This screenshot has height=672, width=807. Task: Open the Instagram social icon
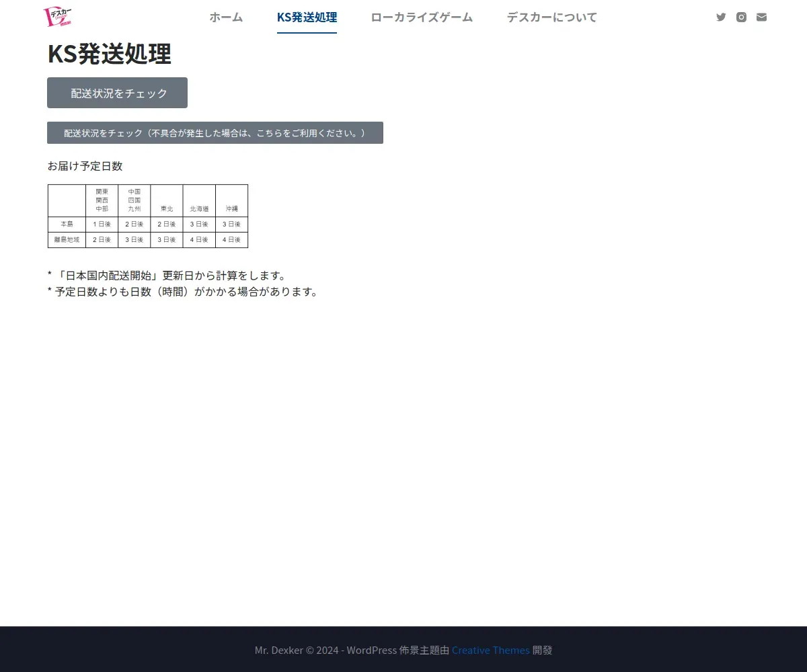point(741,17)
